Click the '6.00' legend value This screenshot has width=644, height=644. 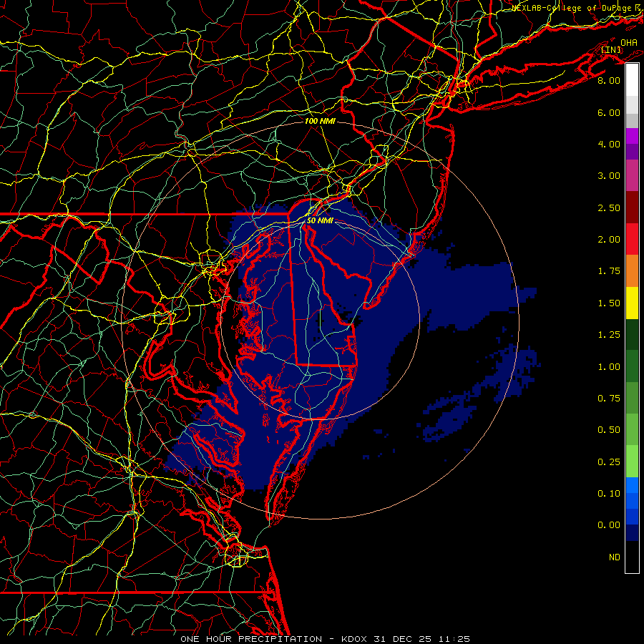pyautogui.click(x=609, y=112)
